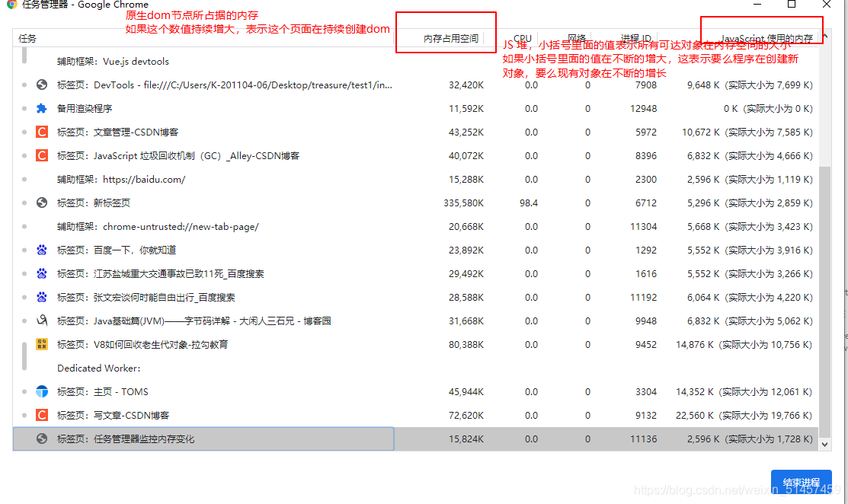Click CSDN icon beside 文章管理-CSDN博客
Screen dimensions: 848x504
(x=42, y=132)
